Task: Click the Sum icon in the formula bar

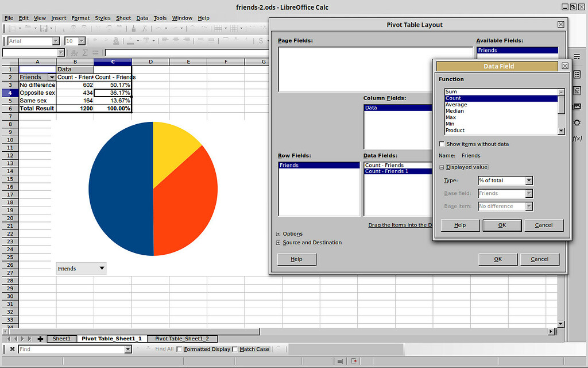Action: point(84,52)
